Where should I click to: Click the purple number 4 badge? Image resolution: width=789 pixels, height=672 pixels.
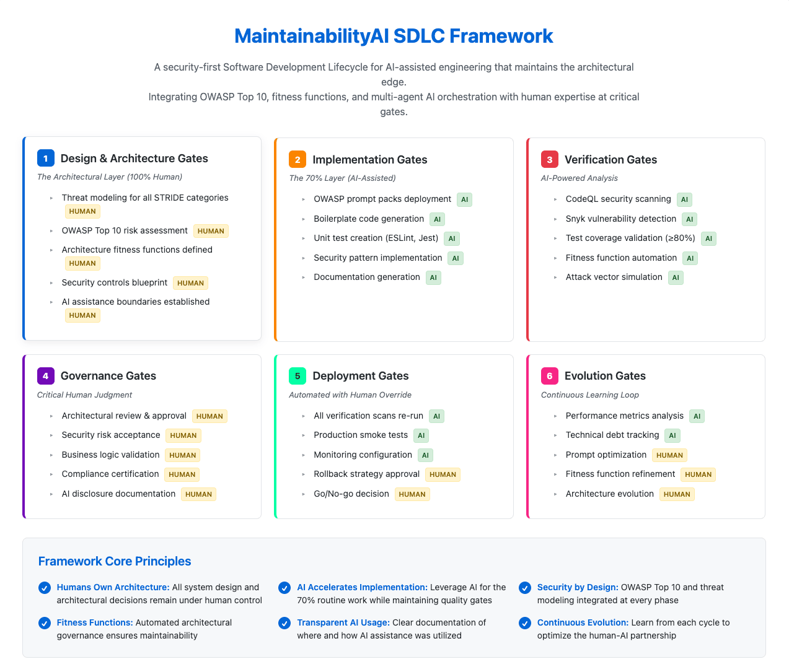(x=46, y=376)
